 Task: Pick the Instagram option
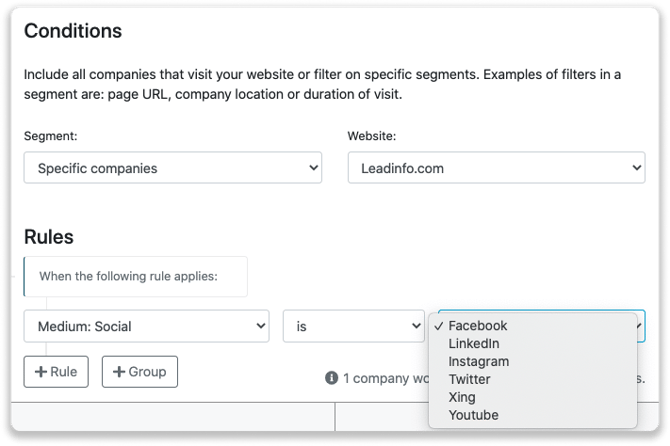[478, 362]
